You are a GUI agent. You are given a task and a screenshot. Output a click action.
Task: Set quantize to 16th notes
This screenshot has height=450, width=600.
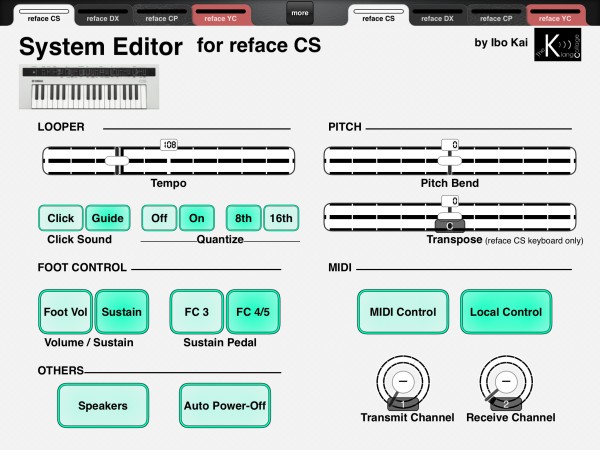tap(281, 218)
